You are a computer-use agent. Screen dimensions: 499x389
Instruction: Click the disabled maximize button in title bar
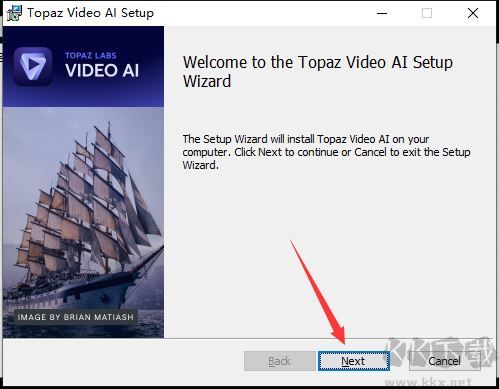(x=427, y=13)
